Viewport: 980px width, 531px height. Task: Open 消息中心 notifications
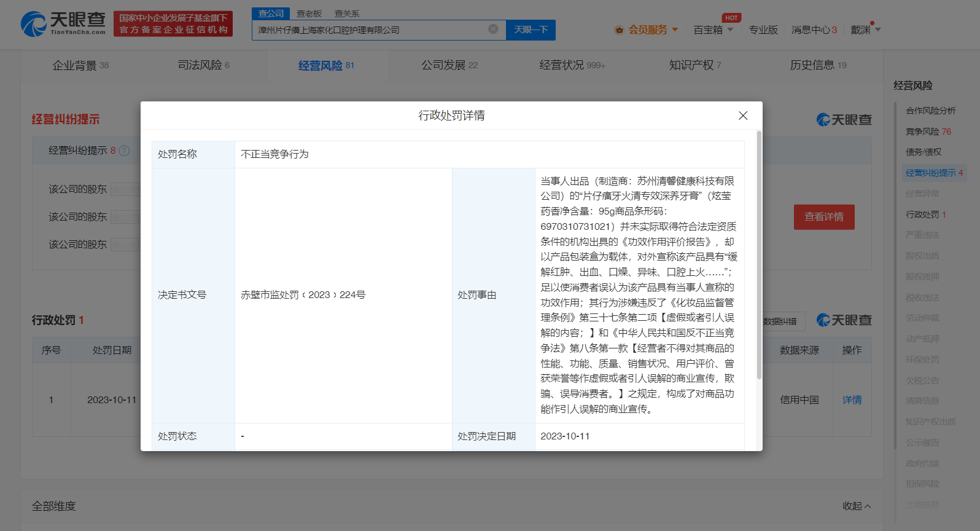pyautogui.click(x=813, y=30)
